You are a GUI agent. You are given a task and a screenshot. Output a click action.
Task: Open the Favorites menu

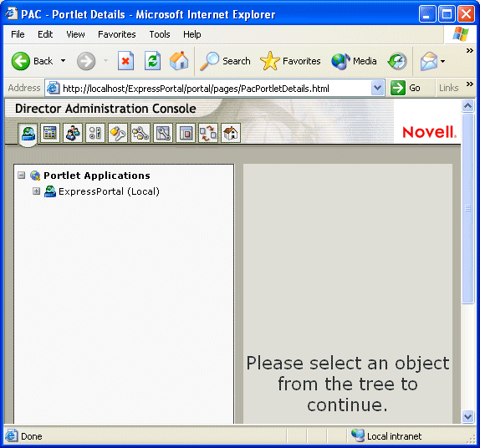coord(116,34)
